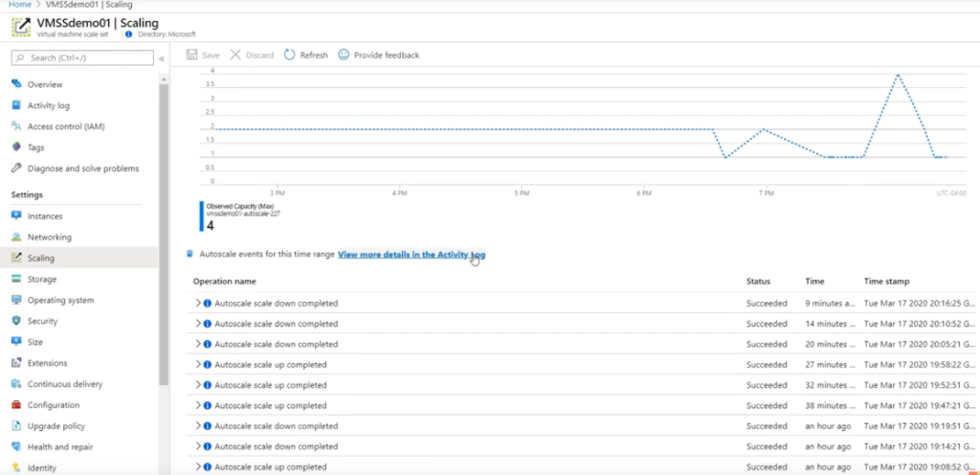Click the Networking icon
The height and width of the screenshot is (475, 980).
click(16, 237)
